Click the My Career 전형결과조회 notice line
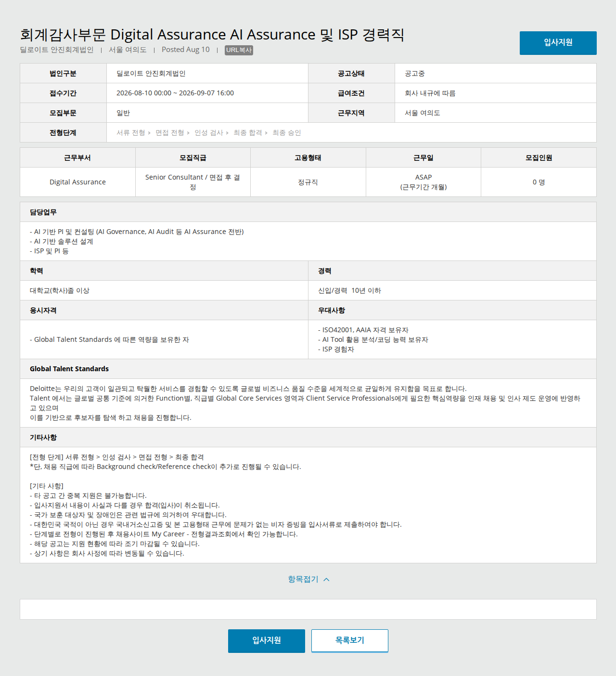 [x=164, y=534]
